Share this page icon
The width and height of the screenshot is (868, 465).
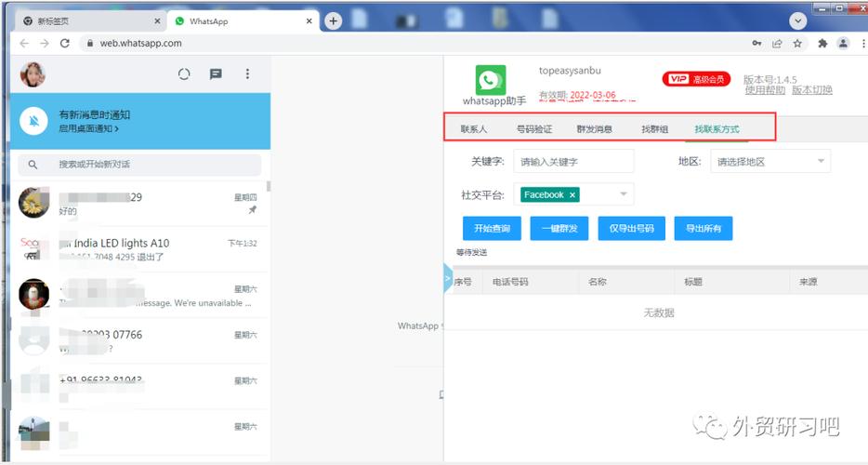click(777, 43)
